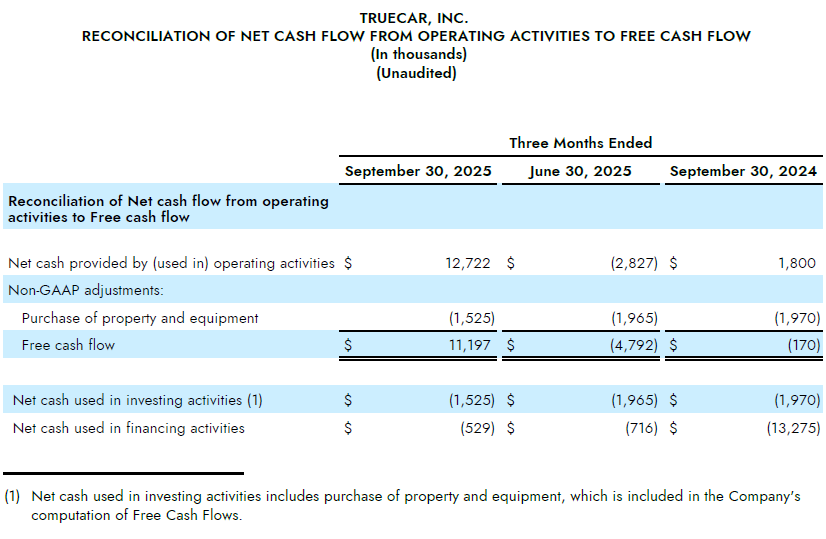Click the '(Unaudited)' label
The image size is (826, 539).
pos(416,73)
